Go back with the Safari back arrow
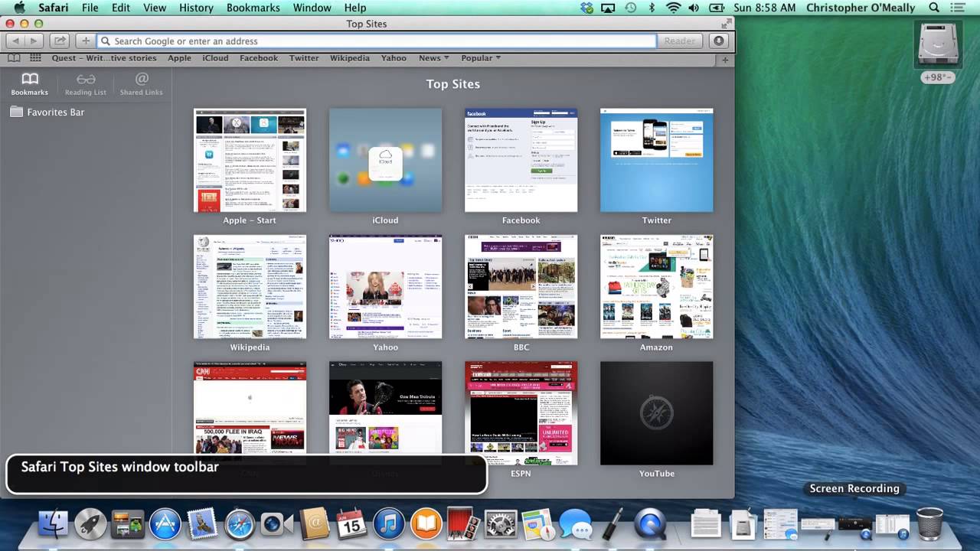The height and width of the screenshot is (551, 980). (15, 41)
